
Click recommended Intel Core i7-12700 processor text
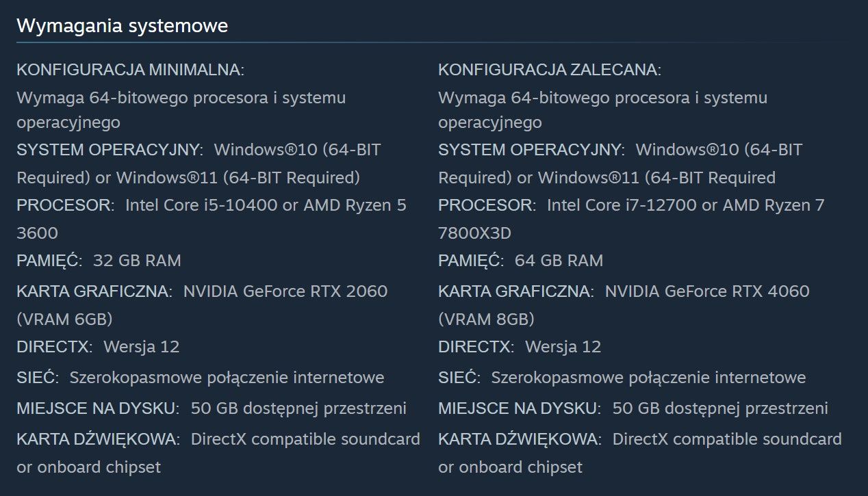[x=624, y=205]
